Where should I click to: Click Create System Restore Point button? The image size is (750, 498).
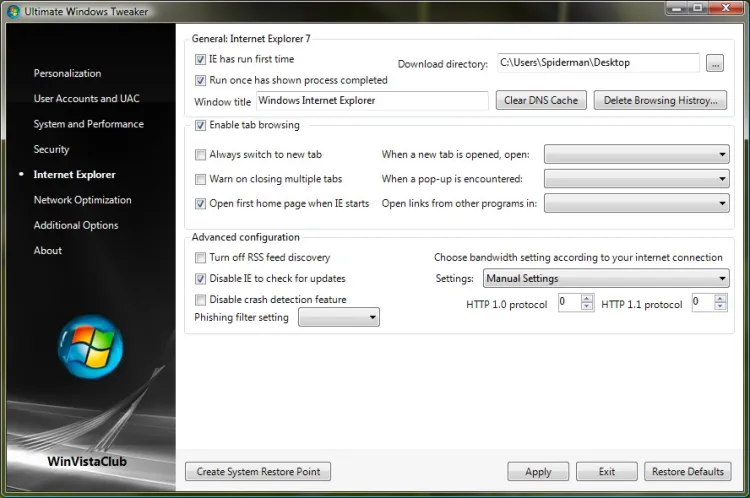point(258,472)
